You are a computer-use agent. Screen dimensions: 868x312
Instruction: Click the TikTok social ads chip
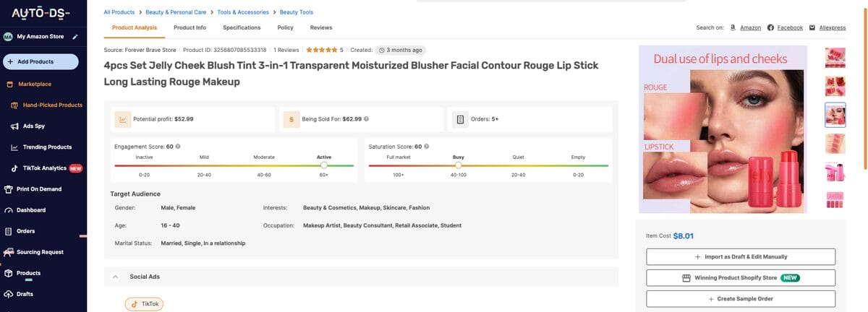click(x=144, y=304)
